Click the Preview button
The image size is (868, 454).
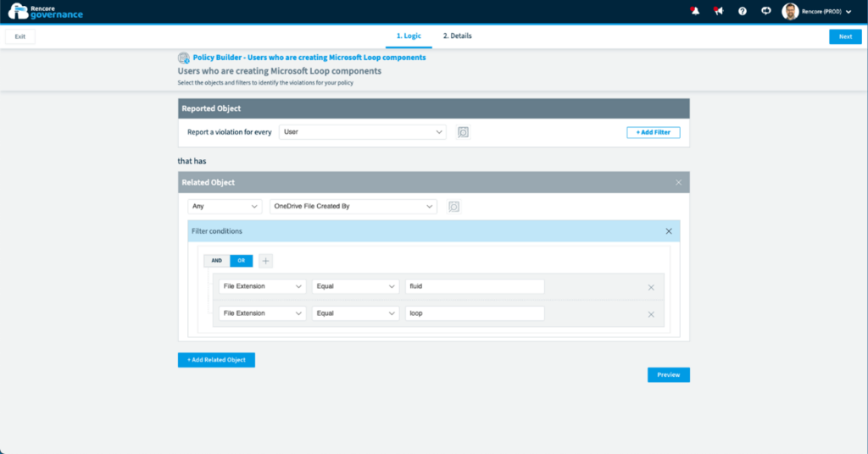click(x=669, y=375)
